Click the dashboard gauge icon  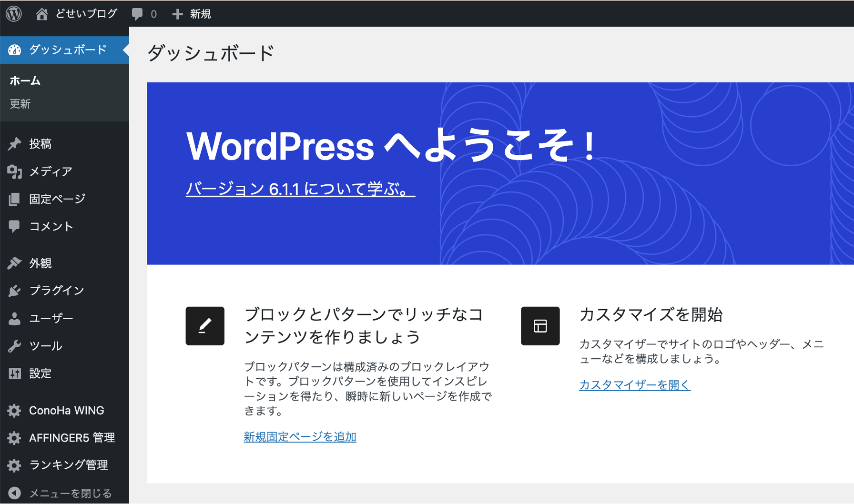click(15, 50)
